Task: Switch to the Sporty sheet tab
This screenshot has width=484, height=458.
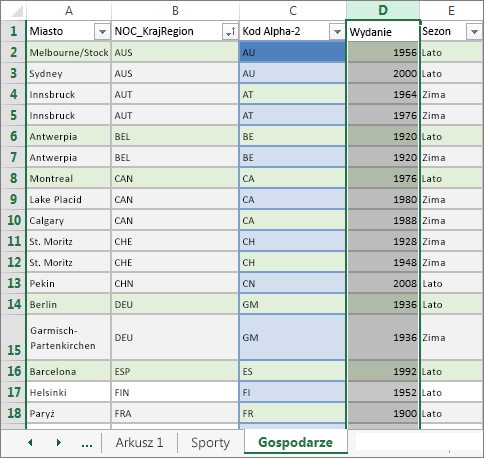Action: pos(210,443)
